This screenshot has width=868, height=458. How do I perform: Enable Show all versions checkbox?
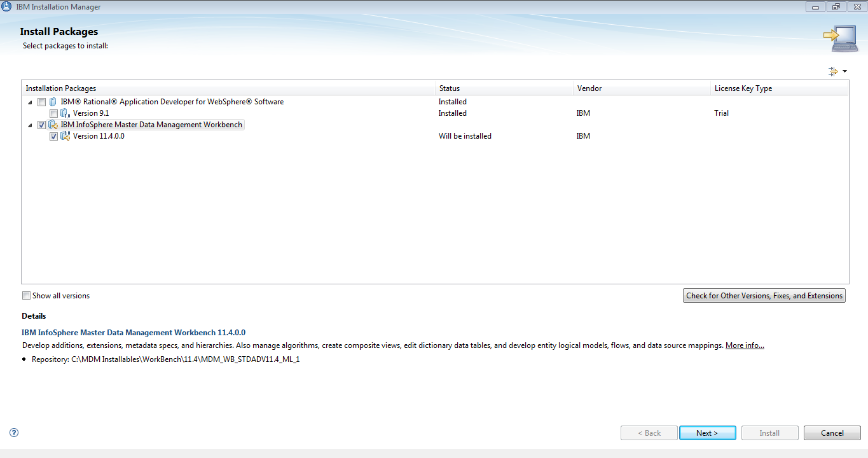pyautogui.click(x=26, y=295)
